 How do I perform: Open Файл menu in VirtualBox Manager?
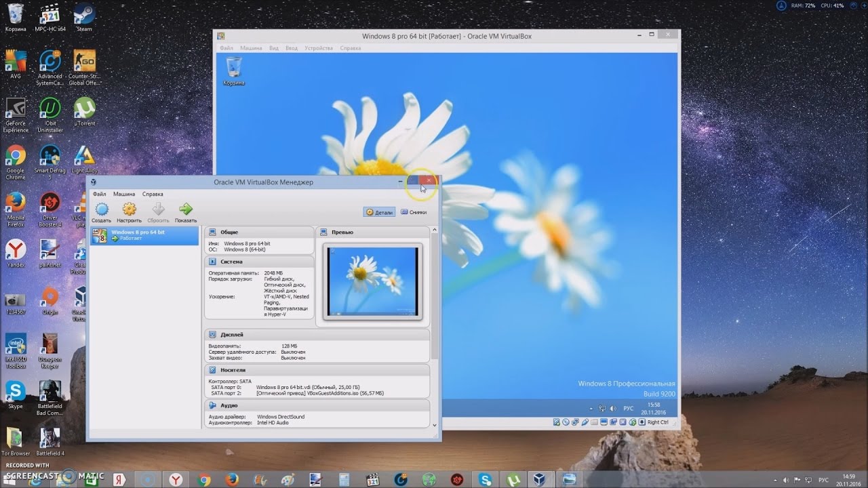click(x=99, y=194)
